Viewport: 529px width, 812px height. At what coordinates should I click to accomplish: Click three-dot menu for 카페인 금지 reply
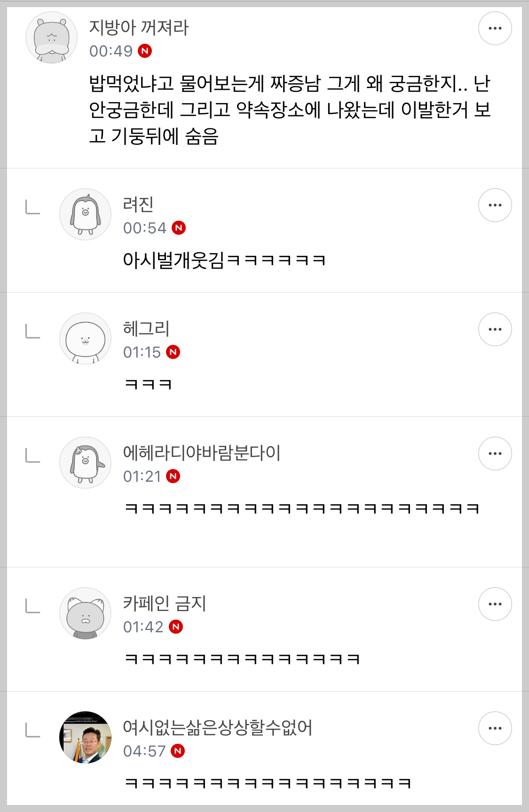click(x=495, y=604)
